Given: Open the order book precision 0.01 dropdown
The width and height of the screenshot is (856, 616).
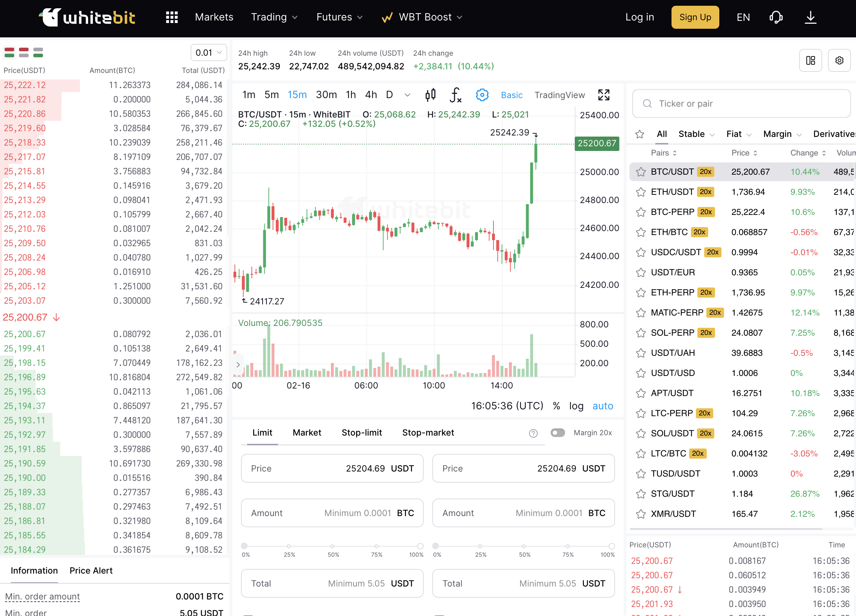Looking at the screenshot, I should (x=209, y=52).
